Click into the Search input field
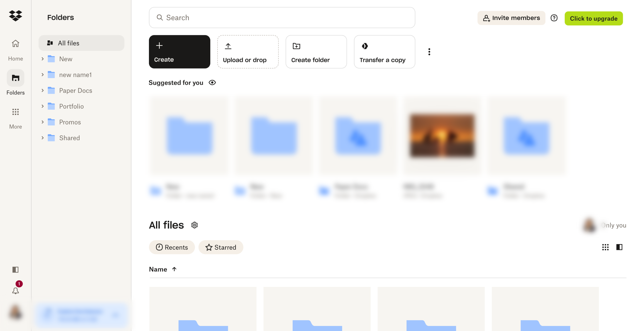This screenshot has height=331, width=644. (x=282, y=18)
